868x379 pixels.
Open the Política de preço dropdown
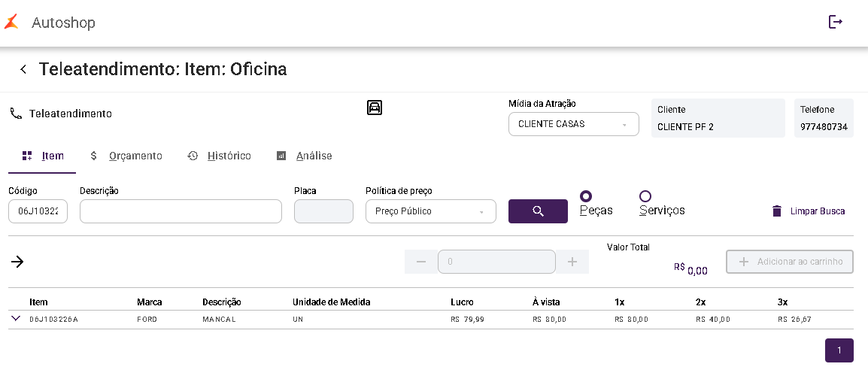tap(431, 211)
